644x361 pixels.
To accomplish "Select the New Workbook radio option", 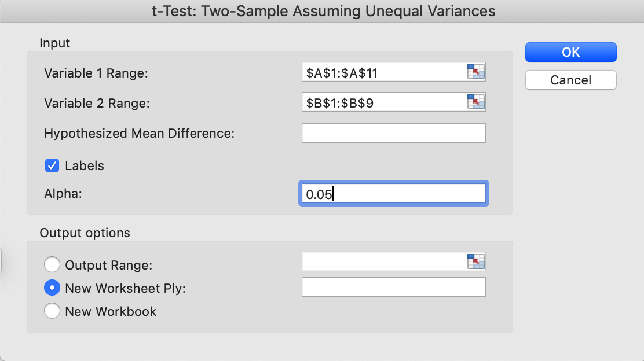I will click(x=52, y=311).
